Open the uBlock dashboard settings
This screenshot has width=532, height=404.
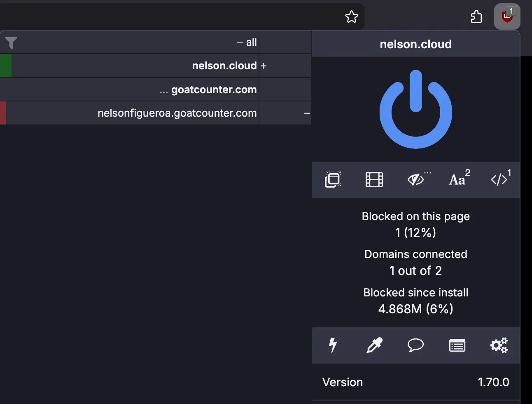click(x=499, y=345)
